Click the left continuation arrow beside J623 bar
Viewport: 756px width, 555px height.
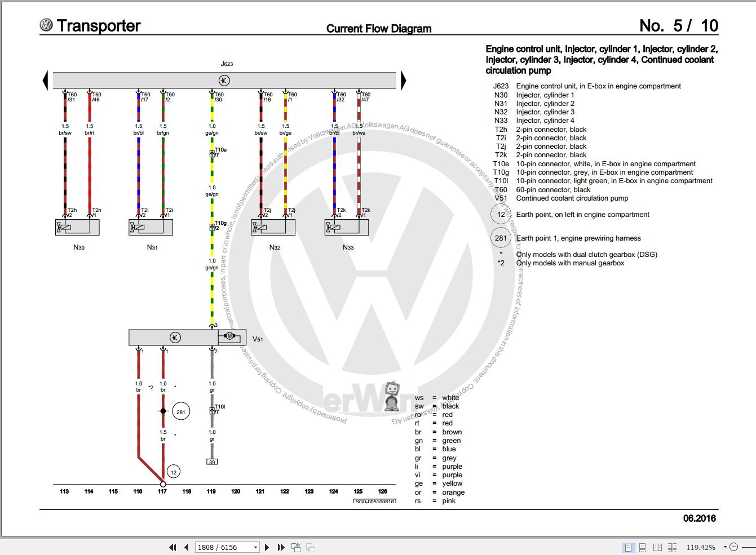click(45, 81)
